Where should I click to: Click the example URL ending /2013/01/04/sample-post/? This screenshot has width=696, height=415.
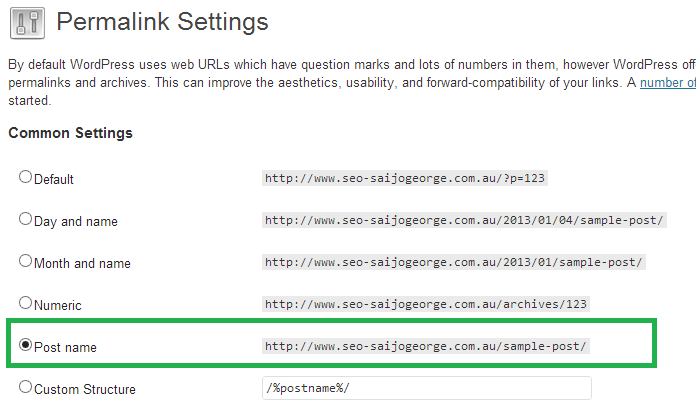(464, 220)
